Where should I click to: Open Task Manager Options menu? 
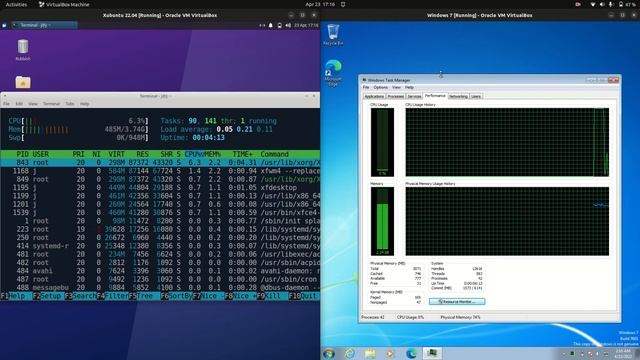[x=380, y=87]
